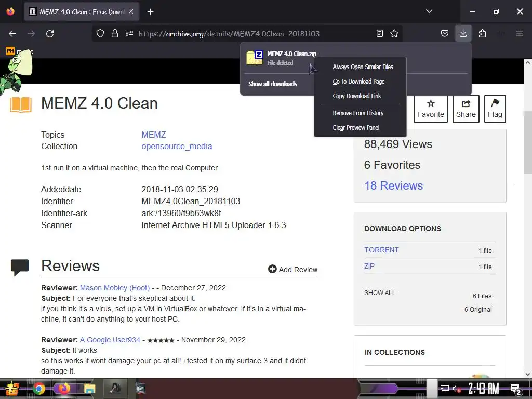532x399 pixels.
Task: Click the 6 Original files text
Action: [x=478, y=310]
